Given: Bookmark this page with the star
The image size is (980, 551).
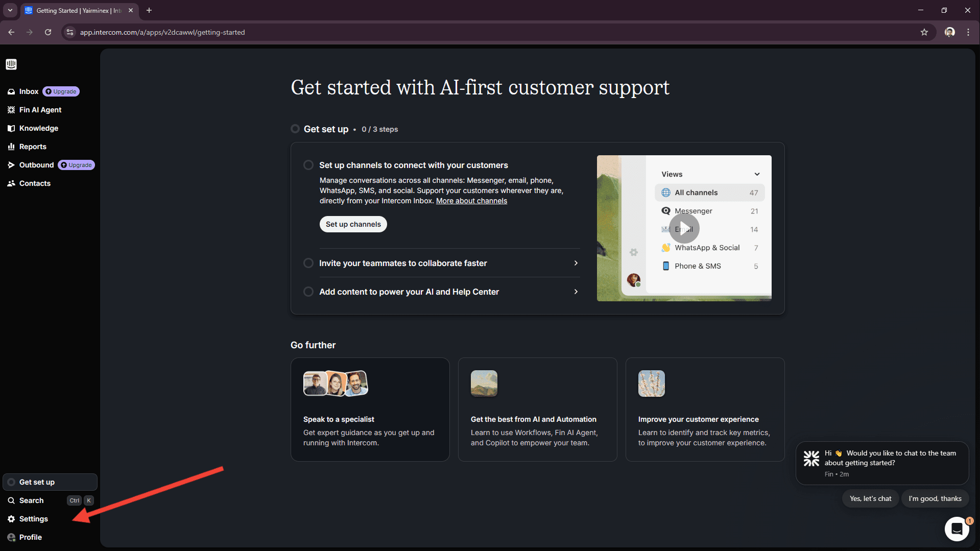Looking at the screenshot, I should 924,32.
